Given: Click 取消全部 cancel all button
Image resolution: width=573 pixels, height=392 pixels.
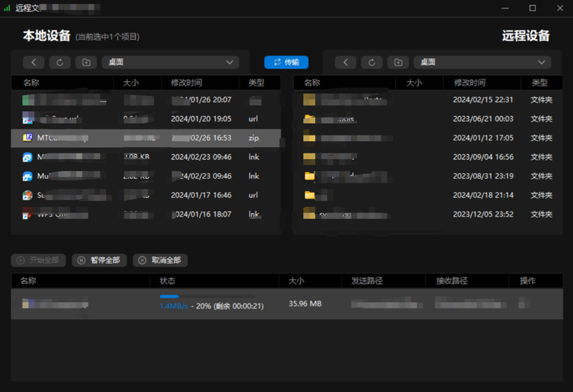Looking at the screenshot, I should click(160, 260).
